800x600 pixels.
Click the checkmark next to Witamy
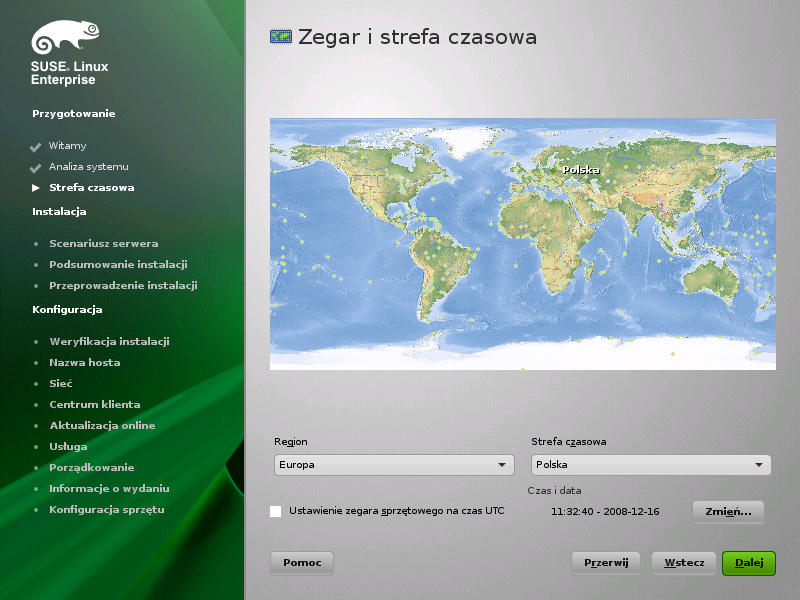[x=35, y=147]
